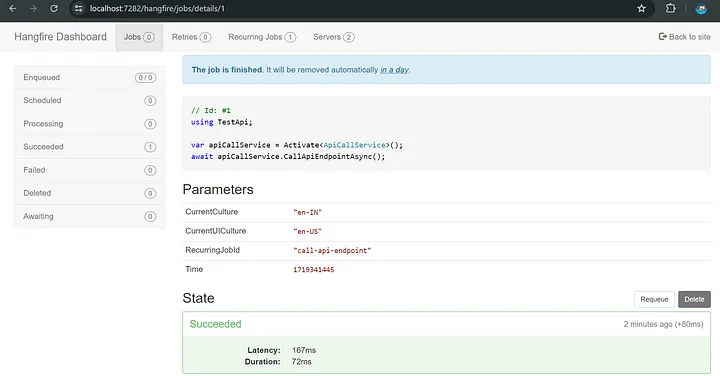The image size is (720, 376).
Task: Open the Failed jobs list
Action: [90, 170]
